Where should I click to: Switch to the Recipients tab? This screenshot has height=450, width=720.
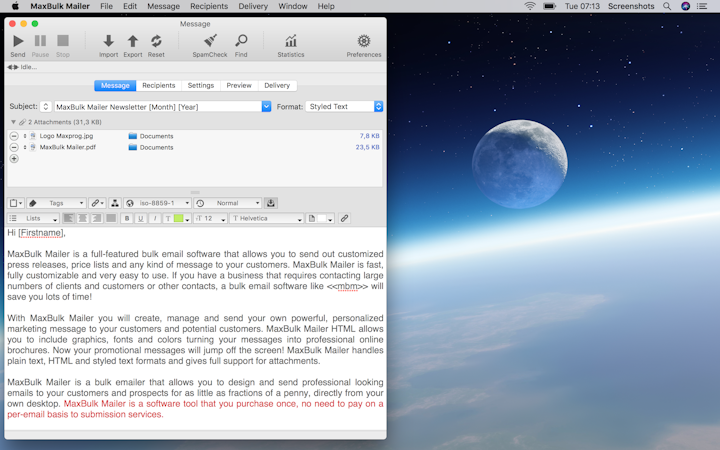[158, 85]
